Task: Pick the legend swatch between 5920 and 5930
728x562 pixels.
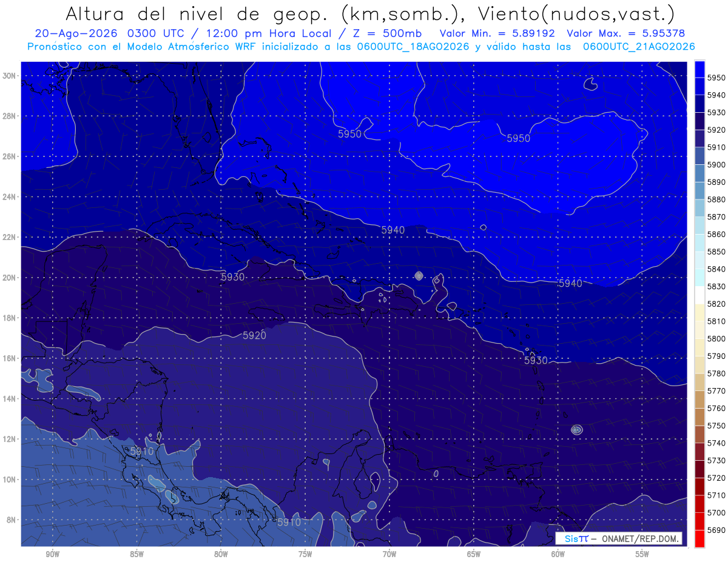Action: (699, 121)
